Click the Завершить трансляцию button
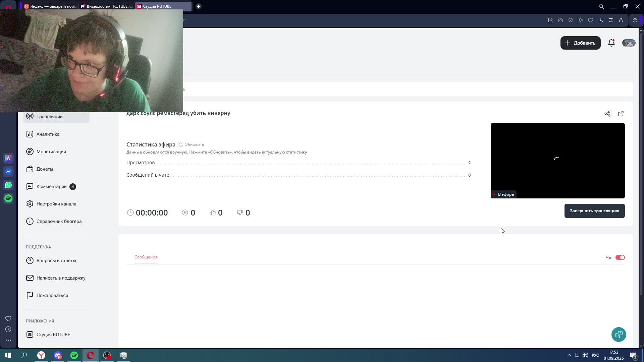644x362 pixels. pyautogui.click(x=594, y=211)
